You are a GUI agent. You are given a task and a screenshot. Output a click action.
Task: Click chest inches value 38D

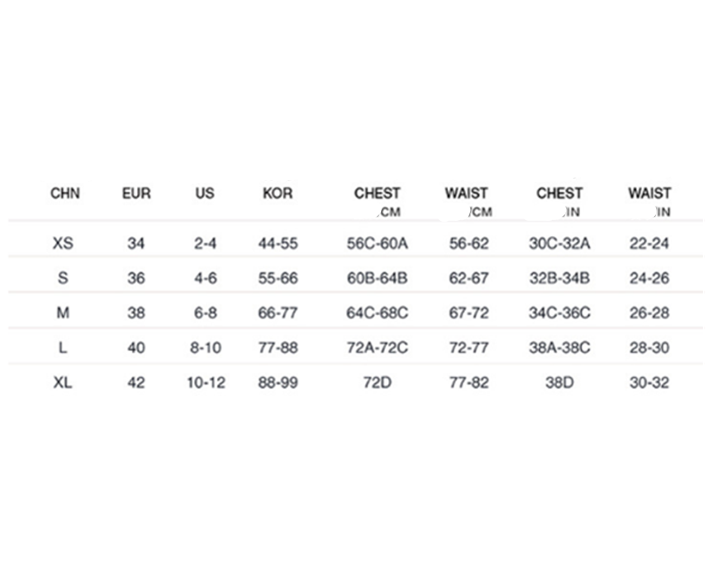pyautogui.click(x=559, y=382)
